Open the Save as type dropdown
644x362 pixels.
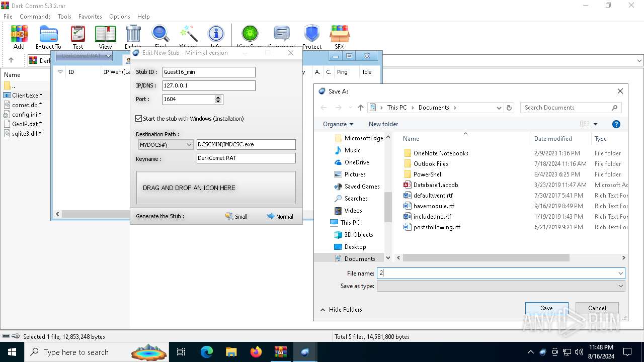pyautogui.click(x=501, y=286)
